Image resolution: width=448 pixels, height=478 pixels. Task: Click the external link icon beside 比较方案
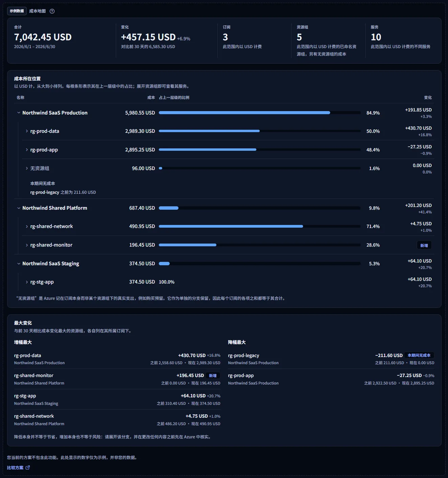[x=28, y=467]
